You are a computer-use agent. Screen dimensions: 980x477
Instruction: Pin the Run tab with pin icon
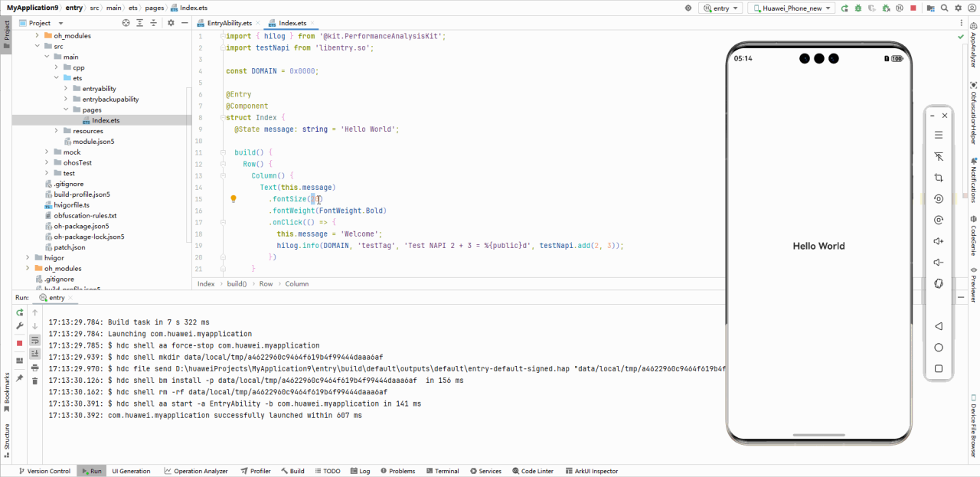tap(20, 378)
